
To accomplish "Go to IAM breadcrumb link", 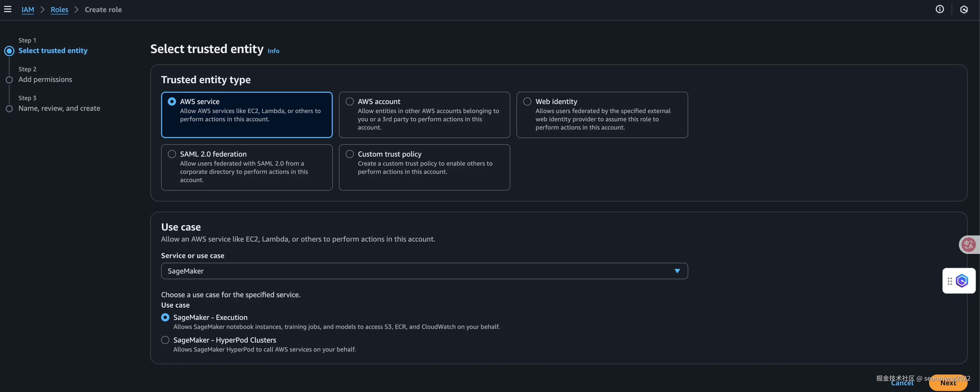I will coord(28,10).
